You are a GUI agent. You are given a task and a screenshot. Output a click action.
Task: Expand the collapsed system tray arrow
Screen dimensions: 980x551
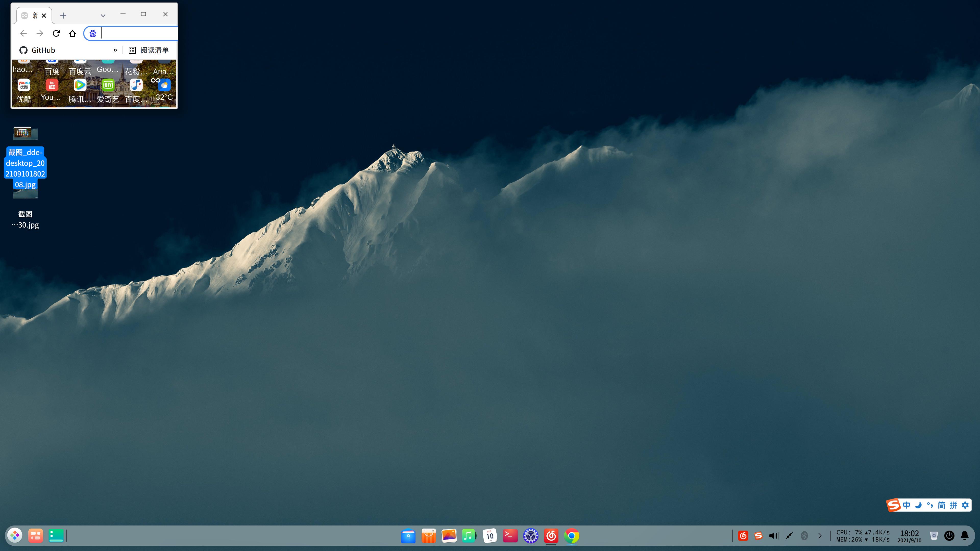click(820, 536)
